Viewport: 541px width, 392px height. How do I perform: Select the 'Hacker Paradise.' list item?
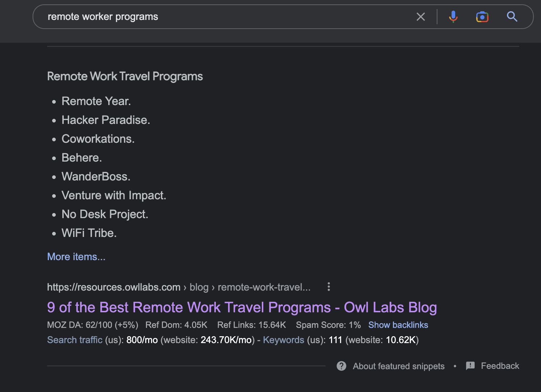point(105,120)
